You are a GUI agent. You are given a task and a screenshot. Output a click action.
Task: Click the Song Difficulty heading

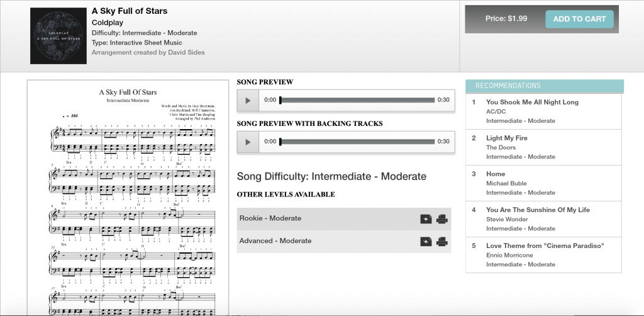coord(331,177)
